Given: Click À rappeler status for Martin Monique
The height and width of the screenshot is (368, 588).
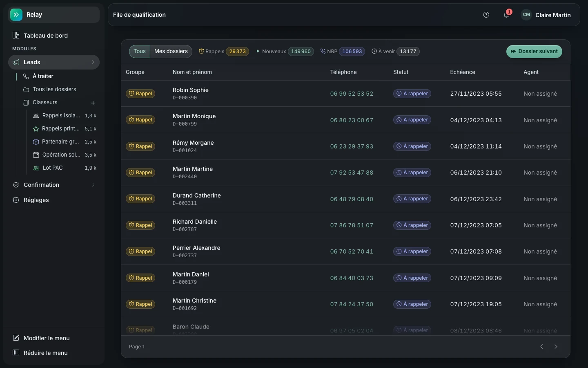Looking at the screenshot, I should coord(412,120).
